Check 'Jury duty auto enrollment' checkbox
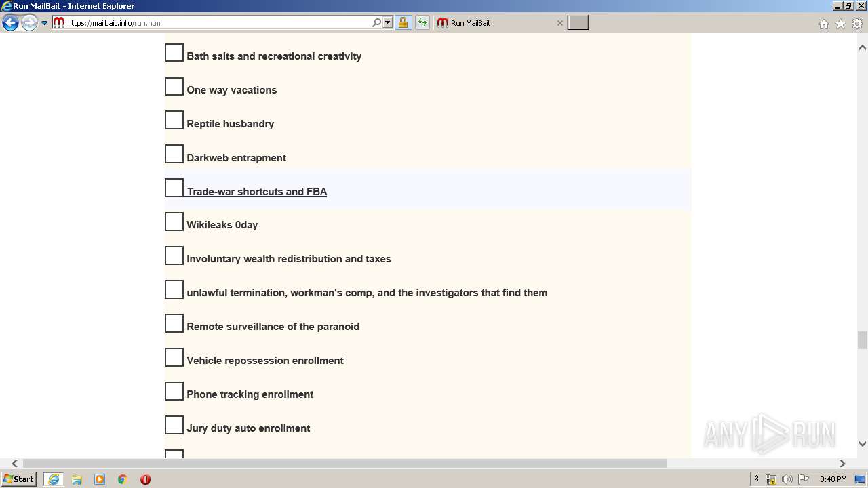 tap(174, 425)
